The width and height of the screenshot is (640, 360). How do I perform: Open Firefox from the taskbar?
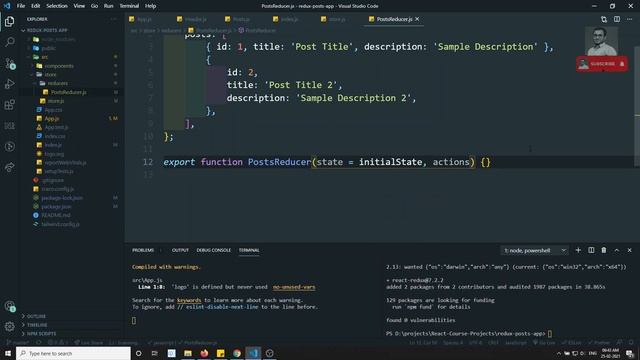(x=204, y=353)
